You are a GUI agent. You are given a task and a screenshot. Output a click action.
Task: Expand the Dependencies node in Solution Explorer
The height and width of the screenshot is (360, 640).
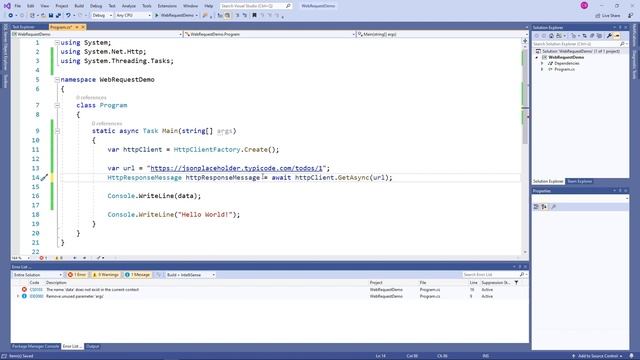(542, 63)
